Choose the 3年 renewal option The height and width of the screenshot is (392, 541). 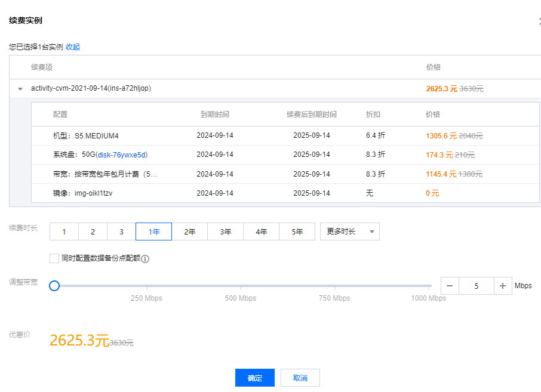[226, 232]
